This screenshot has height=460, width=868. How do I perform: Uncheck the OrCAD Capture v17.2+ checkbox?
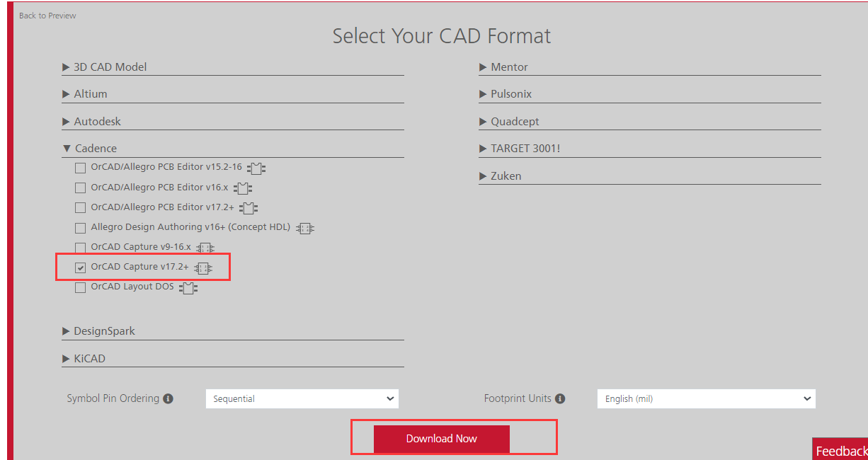pos(81,268)
